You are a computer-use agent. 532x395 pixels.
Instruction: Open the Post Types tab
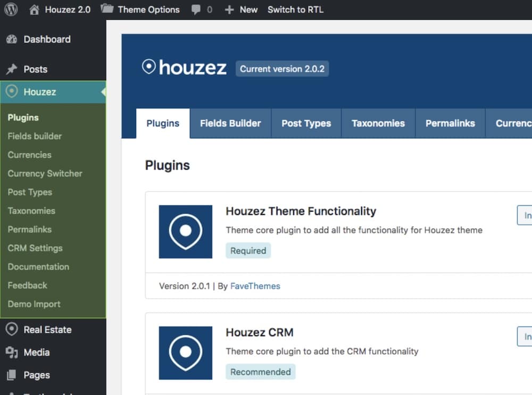pos(306,123)
